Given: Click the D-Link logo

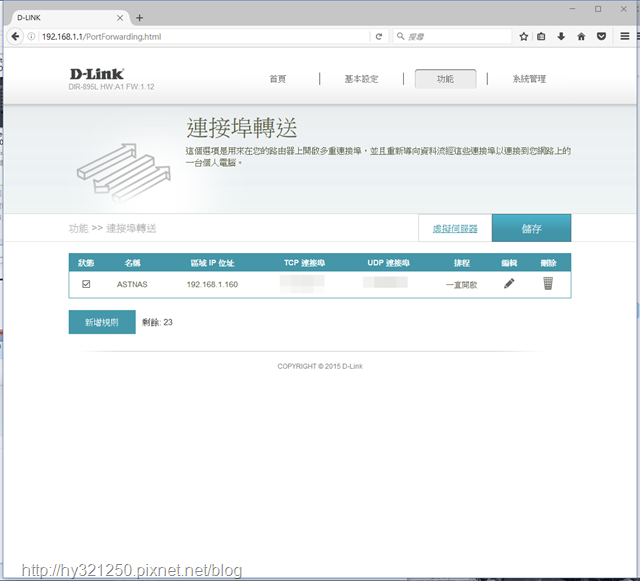Looking at the screenshot, I should tap(97, 74).
